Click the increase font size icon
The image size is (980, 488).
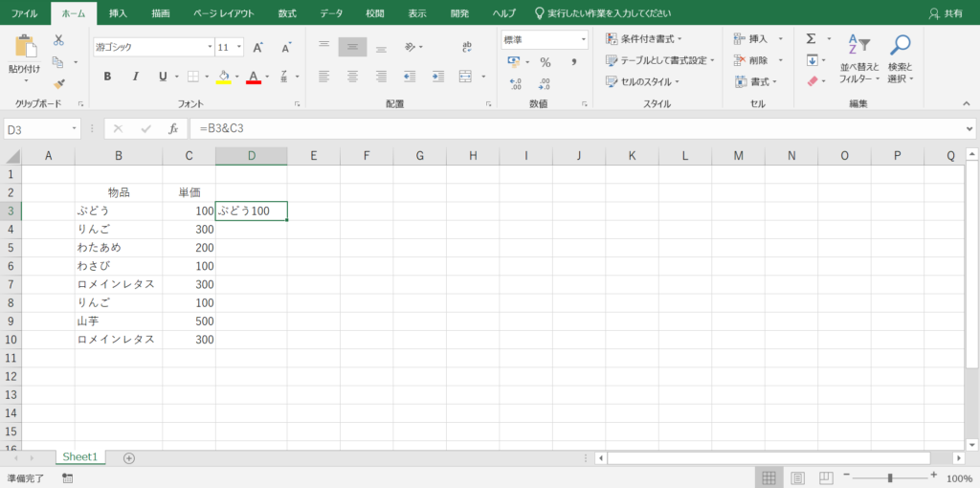257,47
